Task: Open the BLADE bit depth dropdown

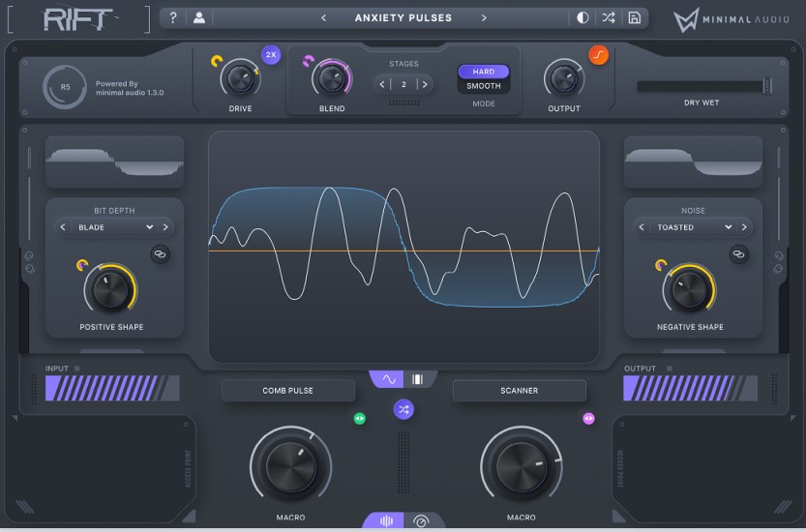Action: tap(114, 227)
